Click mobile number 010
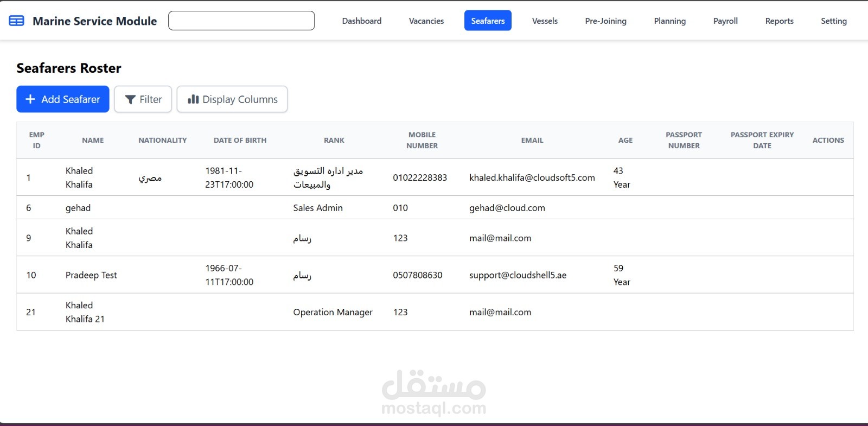This screenshot has height=426, width=868. 400,208
